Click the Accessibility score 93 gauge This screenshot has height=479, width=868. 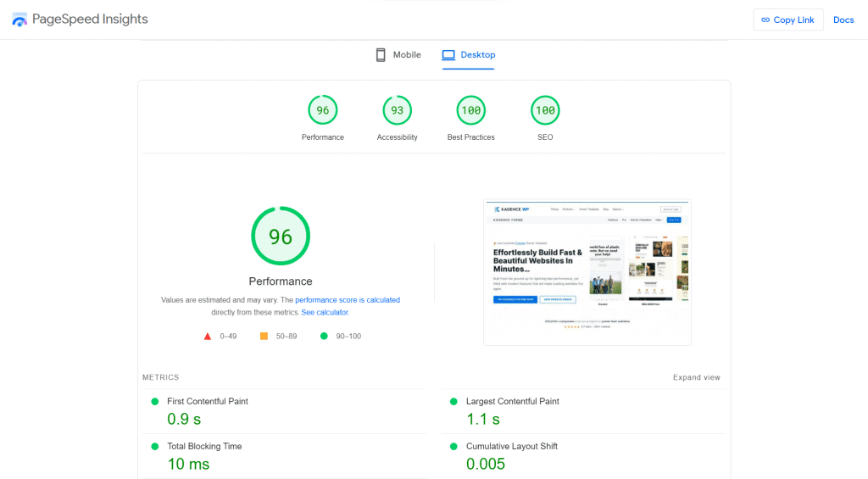pos(397,110)
